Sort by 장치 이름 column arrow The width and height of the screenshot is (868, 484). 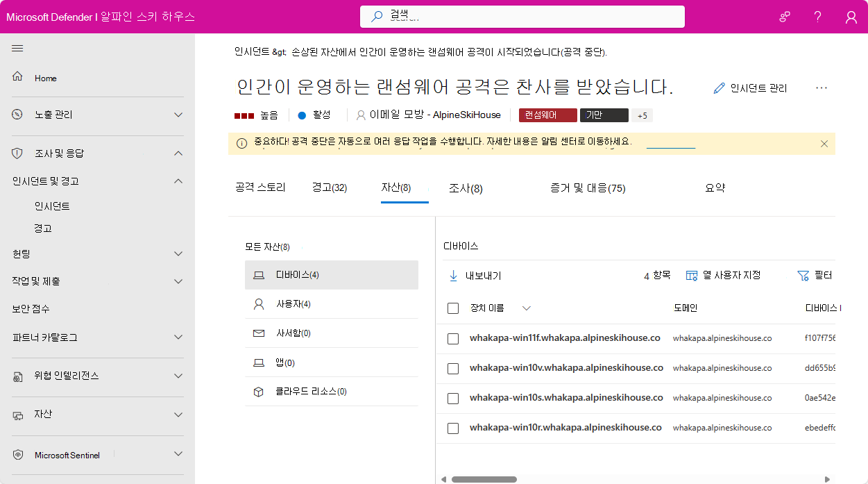[x=527, y=308]
